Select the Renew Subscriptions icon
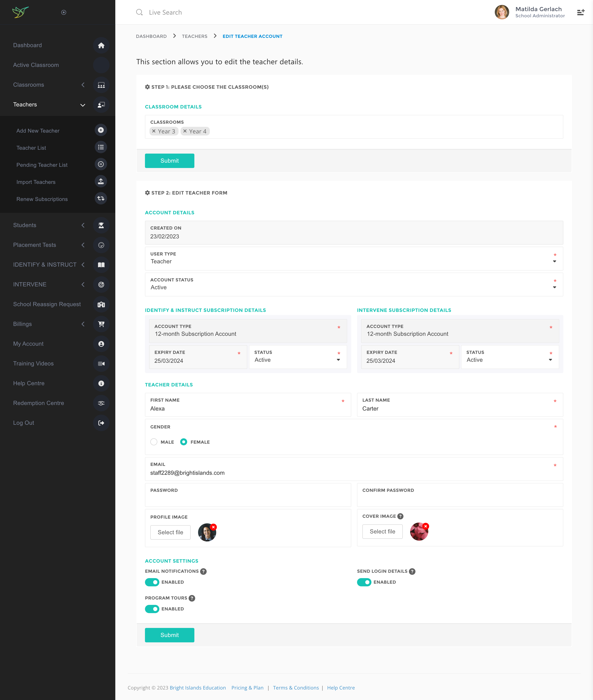 [100, 199]
